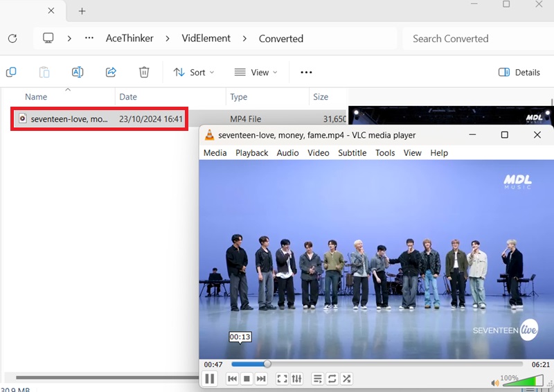
Task: Click the VLC video display area
Action: click(376, 260)
